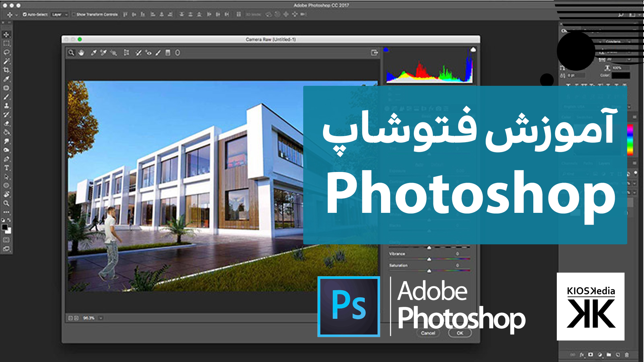Open Auto-Align Layers icon in options bar
Screen dimensions: 644x362
(x=238, y=14)
